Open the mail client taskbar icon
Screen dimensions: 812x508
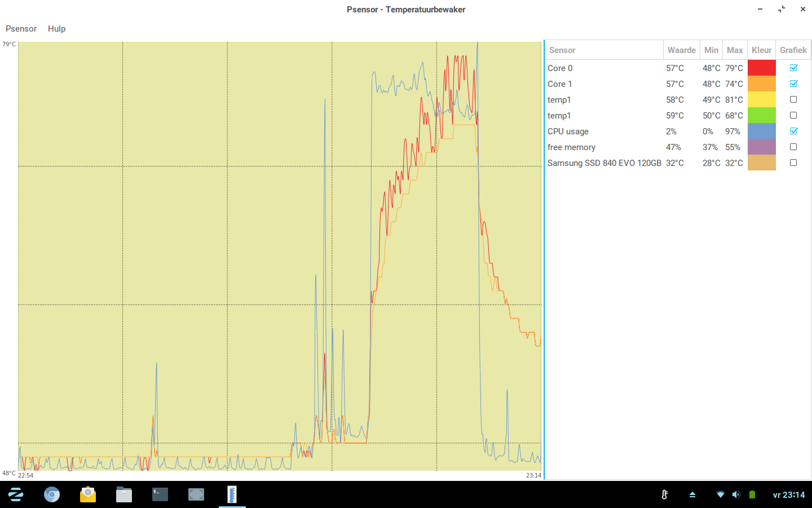pyautogui.click(x=88, y=495)
